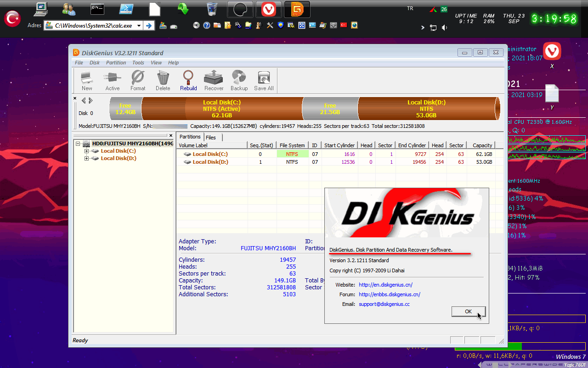The width and height of the screenshot is (588, 368).
Task: Click the Volume Label column header
Action: (x=212, y=145)
